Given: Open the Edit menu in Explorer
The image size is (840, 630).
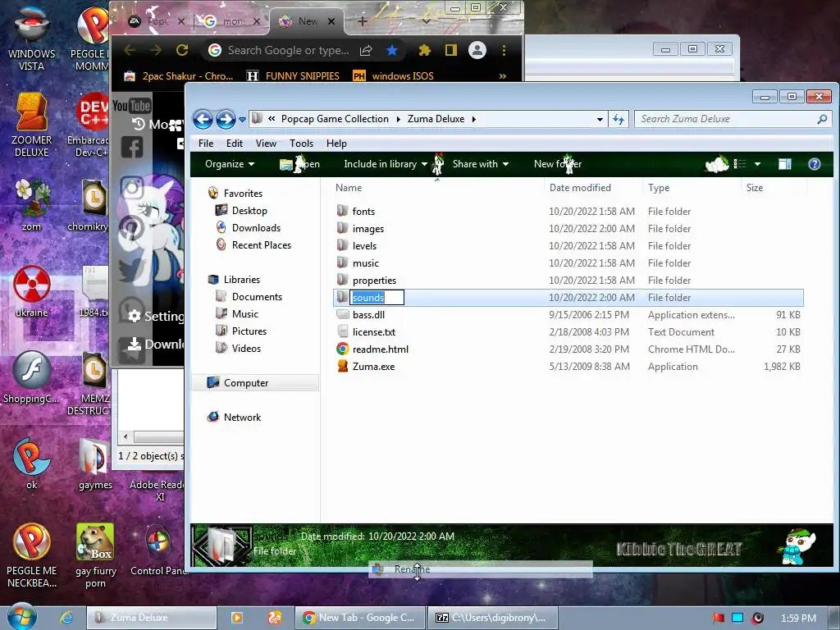Looking at the screenshot, I should click(234, 144).
